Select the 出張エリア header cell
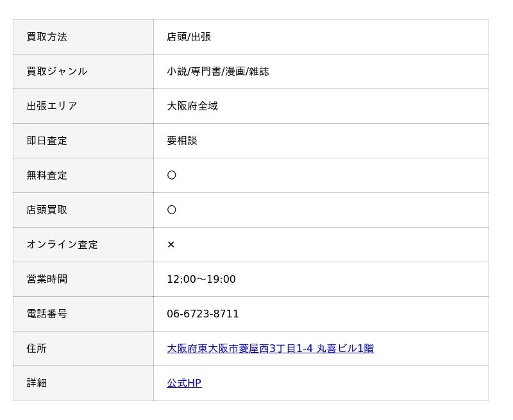 point(83,106)
